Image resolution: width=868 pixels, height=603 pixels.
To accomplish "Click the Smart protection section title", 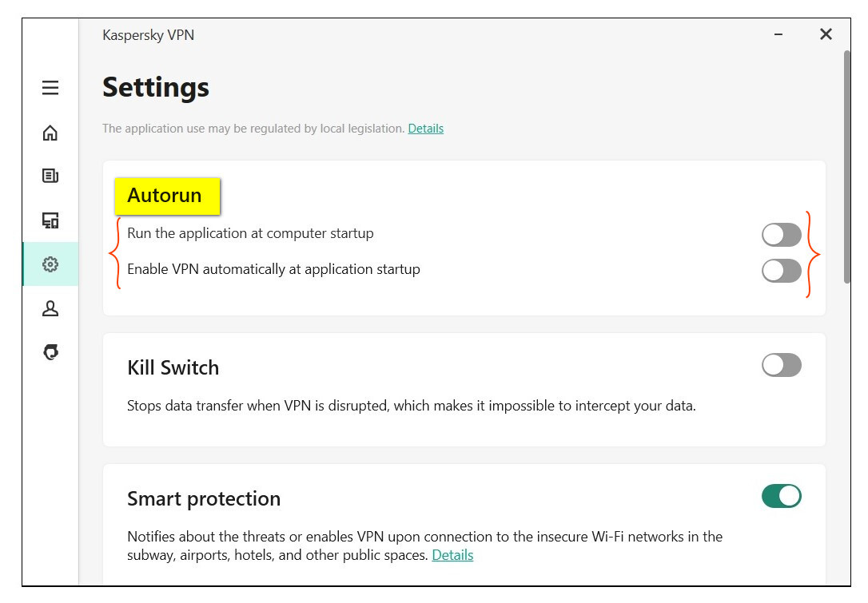I will (x=204, y=499).
